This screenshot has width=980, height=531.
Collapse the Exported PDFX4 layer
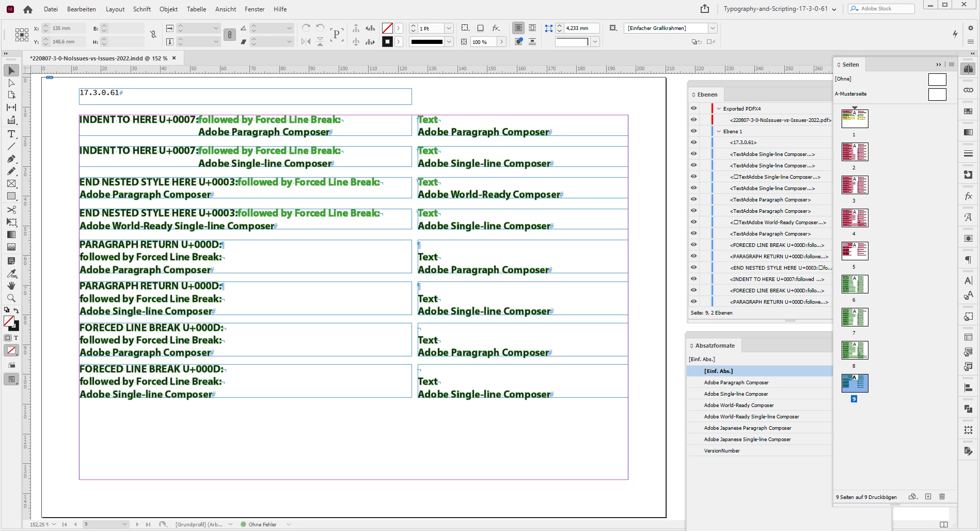(x=719, y=108)
